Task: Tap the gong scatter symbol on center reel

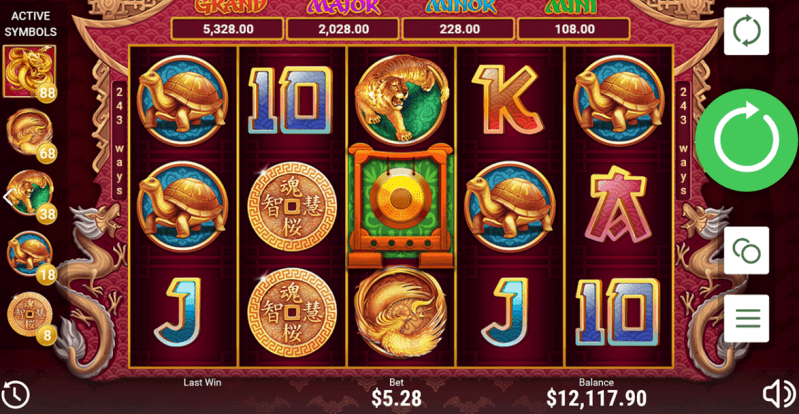Action: 401,205
